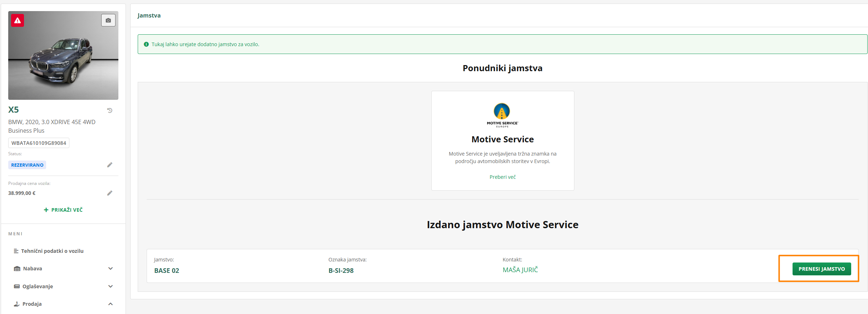Click the Prodaja hand icon
The height and width of the screenshot is (314, 868).
[16, 304]
